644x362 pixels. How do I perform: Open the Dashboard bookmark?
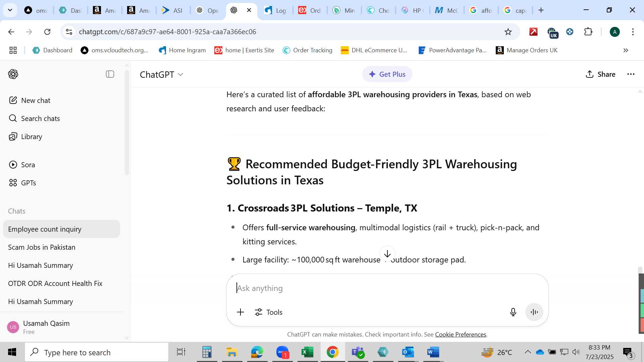click(x=52, y=50)
